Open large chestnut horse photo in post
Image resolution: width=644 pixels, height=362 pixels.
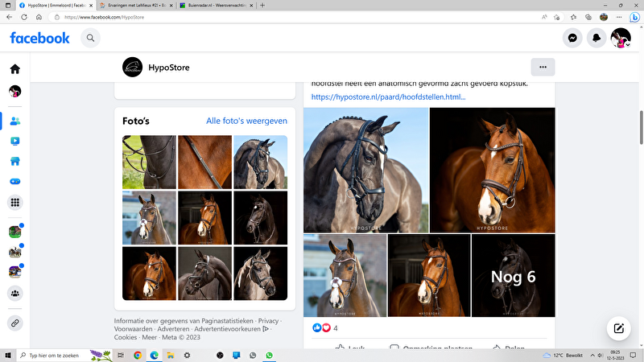point(492,171)
